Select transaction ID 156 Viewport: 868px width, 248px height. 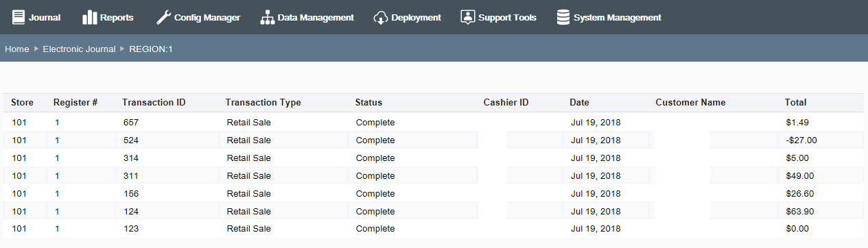(x=131, y=194)
